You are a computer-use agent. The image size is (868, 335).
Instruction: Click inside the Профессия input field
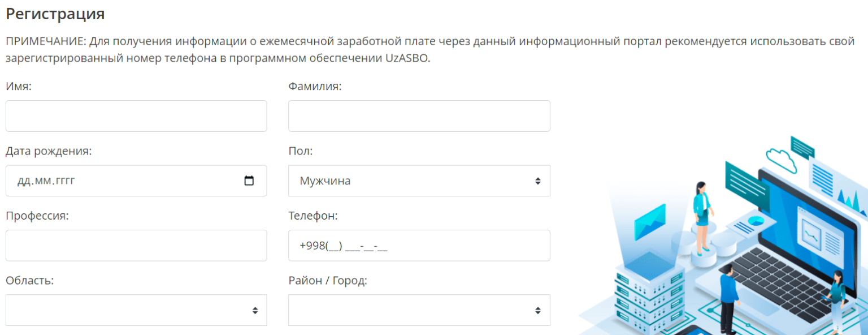coord(136,245)
